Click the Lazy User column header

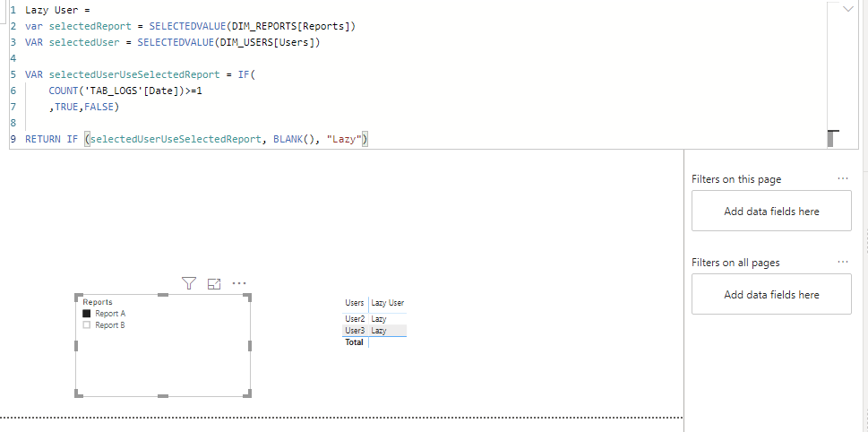(388, 303)
